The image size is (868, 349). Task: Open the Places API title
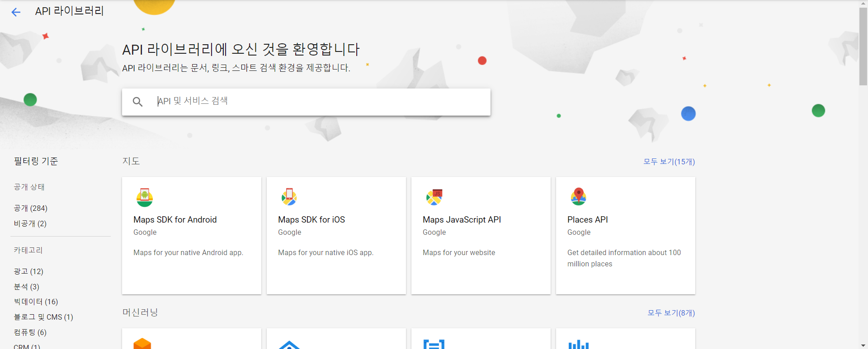click(588, 220)
